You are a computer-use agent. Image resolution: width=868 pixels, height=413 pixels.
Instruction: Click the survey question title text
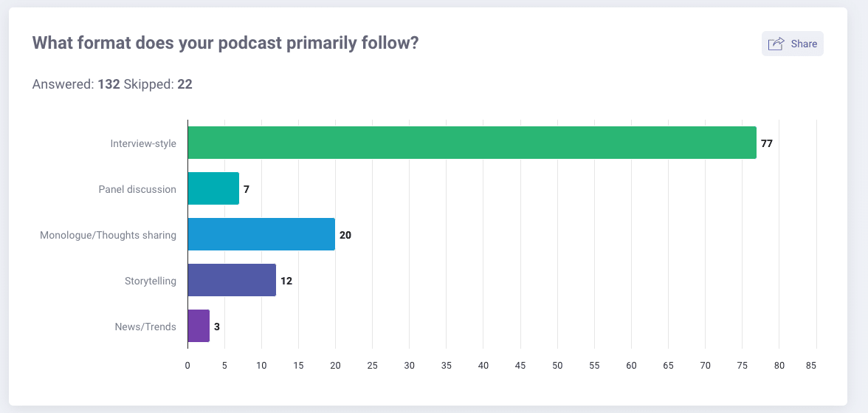click(226, 43)
